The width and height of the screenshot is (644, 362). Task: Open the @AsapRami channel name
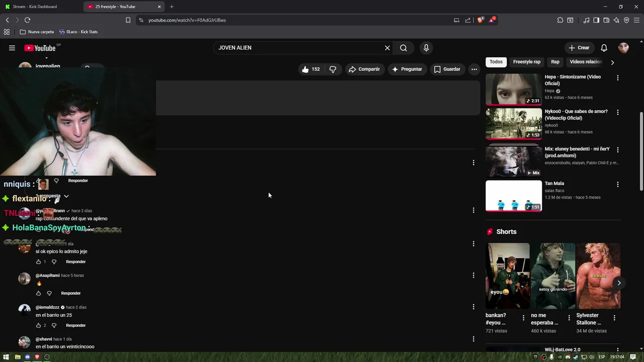pyautogui.click(x=48, y=276)
